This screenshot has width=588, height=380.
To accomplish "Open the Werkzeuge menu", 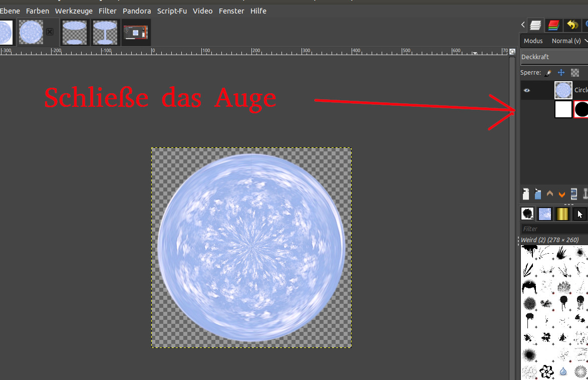I will [74, 11].
